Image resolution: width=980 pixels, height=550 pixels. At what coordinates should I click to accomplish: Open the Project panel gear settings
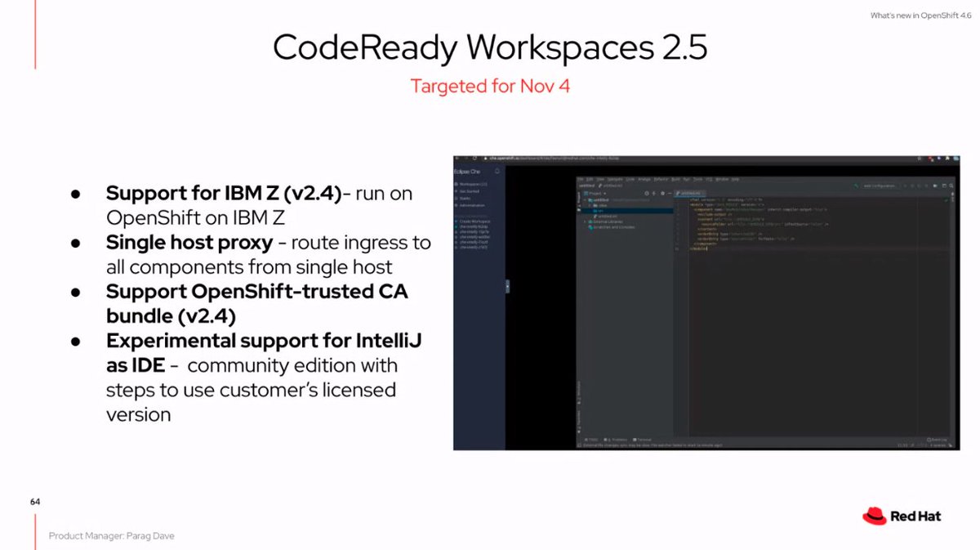[662, 194]
